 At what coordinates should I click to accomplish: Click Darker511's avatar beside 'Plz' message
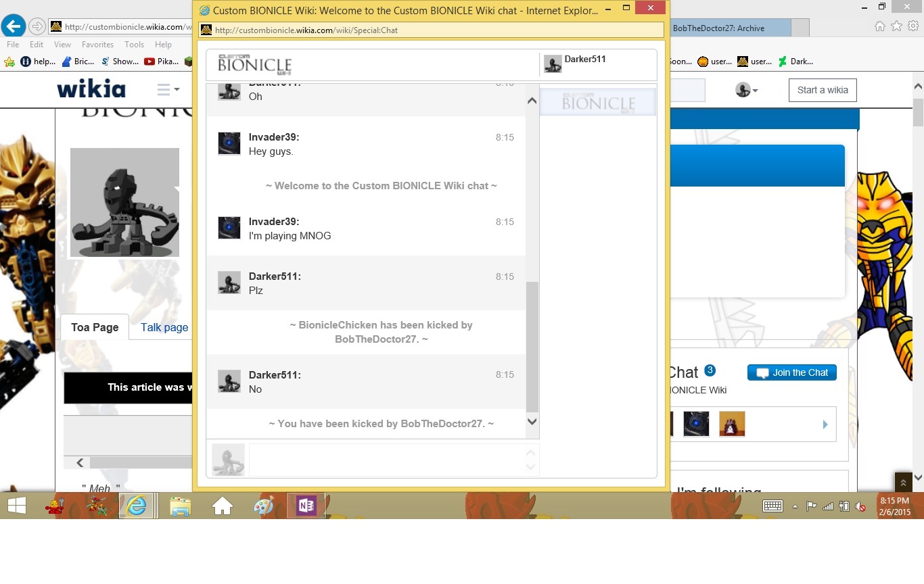(229, 283)
